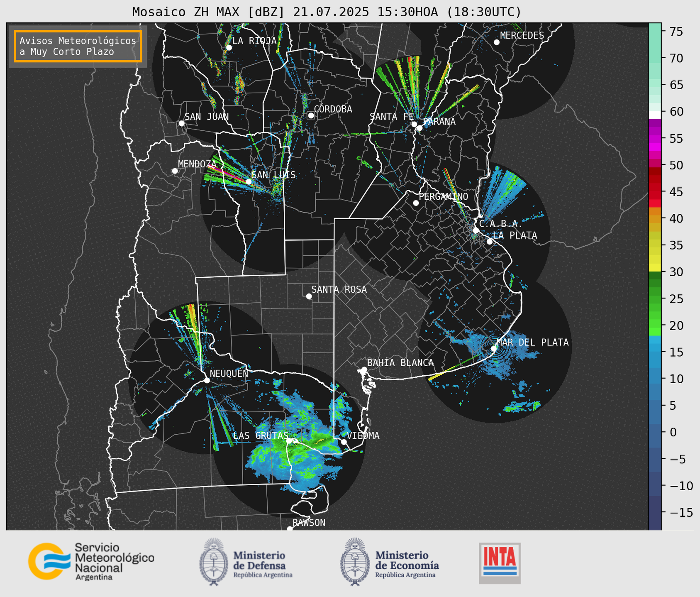Image resolution: width=700 pixels, height=597 pixels.
Task: Select the C.A.B.A. city marker
Action: coord(476,230)
